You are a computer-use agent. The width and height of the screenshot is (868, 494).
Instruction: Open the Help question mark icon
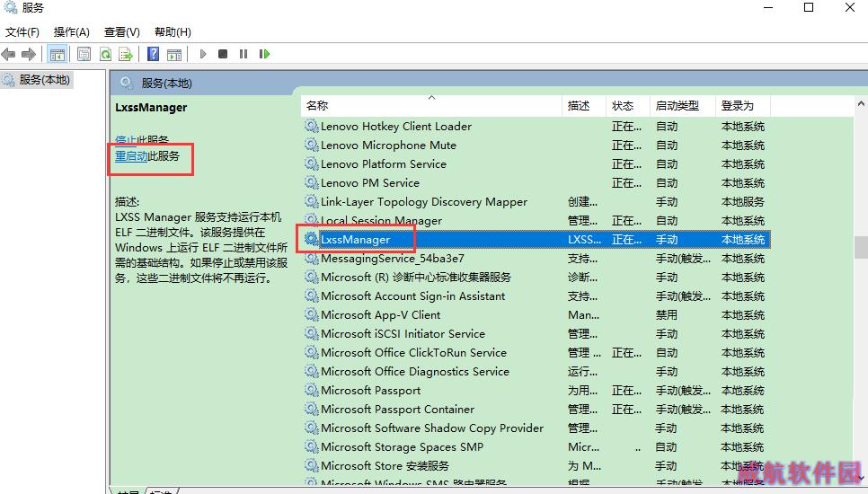[x=154, y=54]
